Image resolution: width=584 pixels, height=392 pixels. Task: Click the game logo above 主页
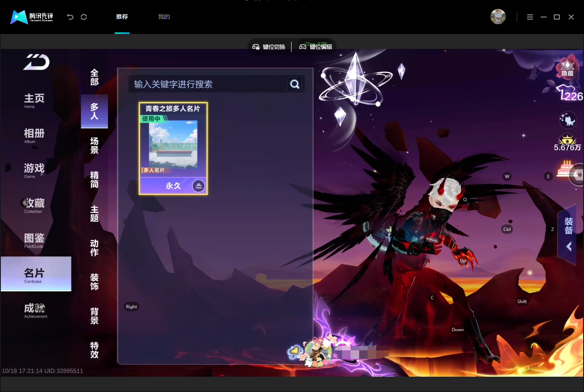(x=37, y=62)
